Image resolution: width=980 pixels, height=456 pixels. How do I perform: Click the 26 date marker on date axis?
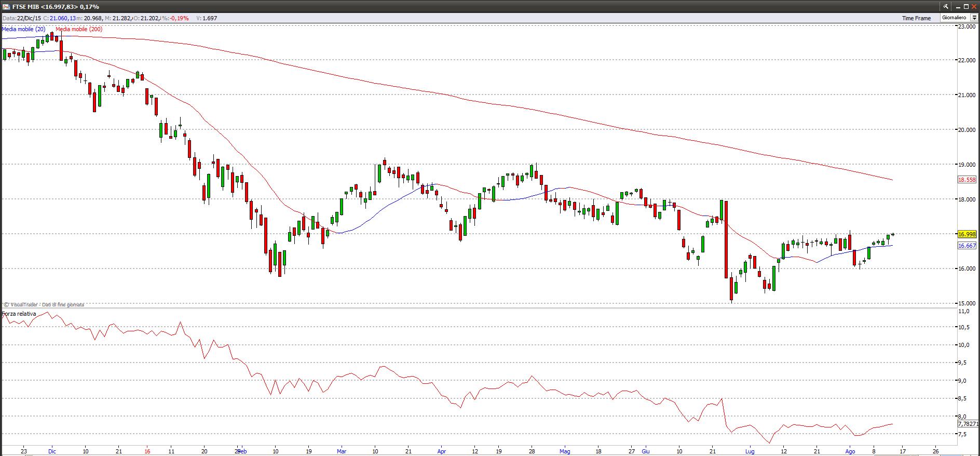tap(935, 451)
